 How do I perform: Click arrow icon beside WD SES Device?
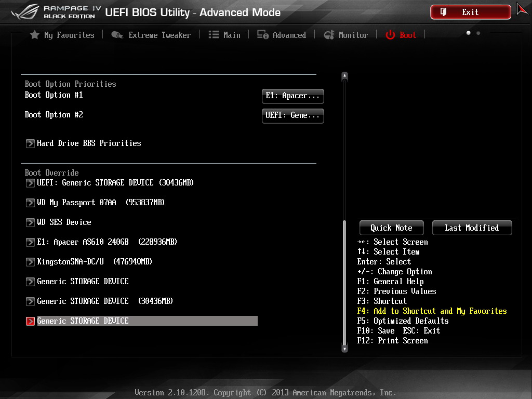30,222
